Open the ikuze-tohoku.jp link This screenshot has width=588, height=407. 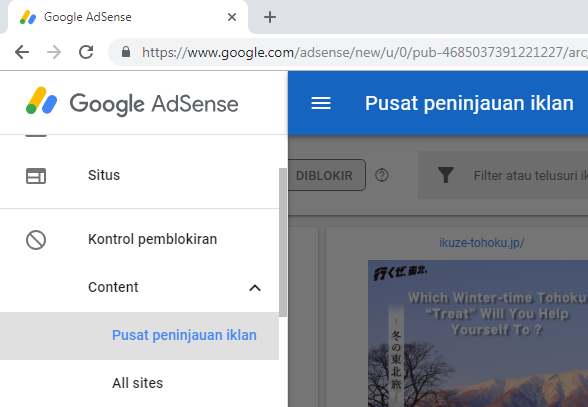482,243
